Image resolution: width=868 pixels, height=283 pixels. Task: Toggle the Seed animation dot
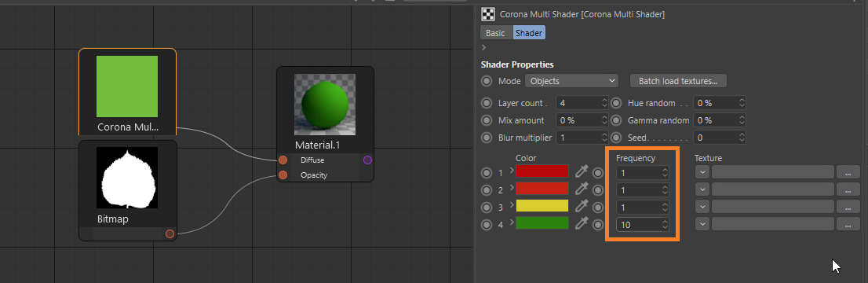616,138
